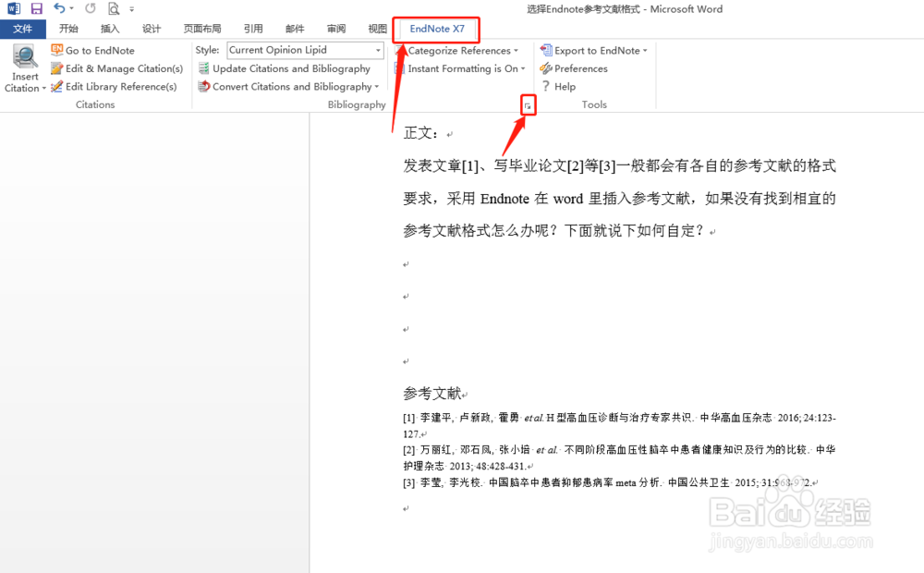Expand the Insert Citation dropdown arrow
Viewport: 924px width, 573px height.
click(x=43, y=89)
